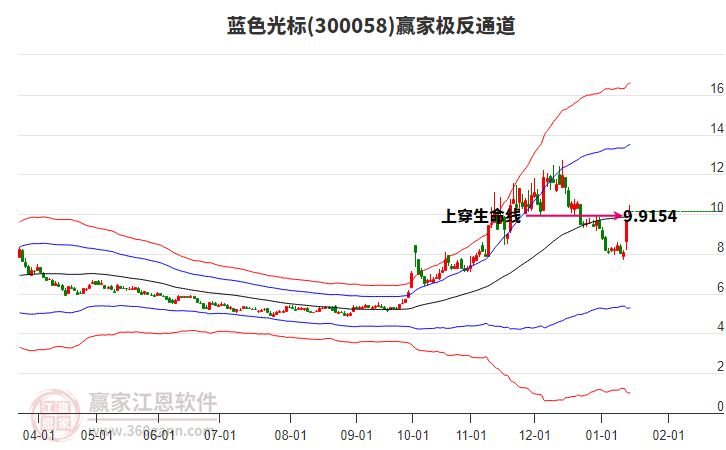Viewport: 726px width, 450px height.
Task: Click the 12 price axis label
Action: pyautogui.click(x=717, y=168)
